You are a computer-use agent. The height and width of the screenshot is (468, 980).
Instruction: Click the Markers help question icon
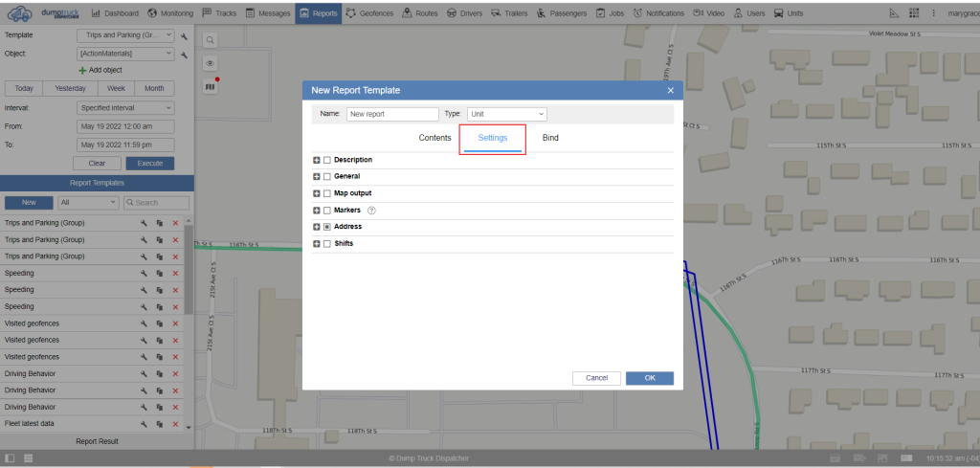[371, 211]
